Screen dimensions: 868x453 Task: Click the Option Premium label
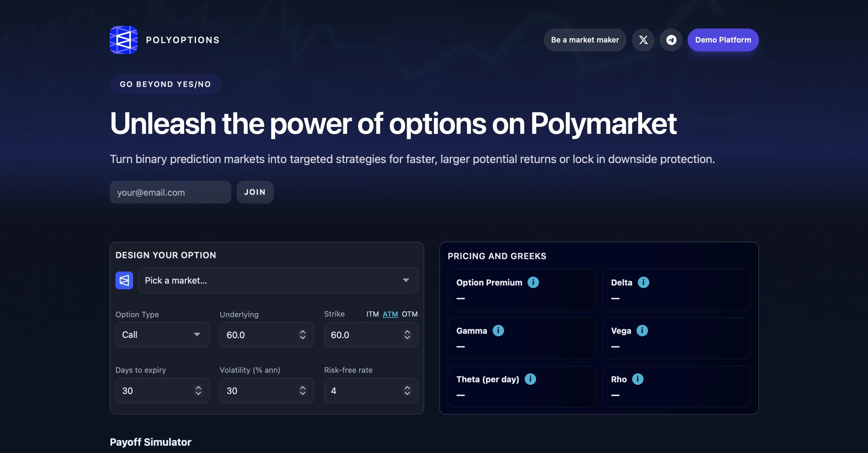tap(489, 282)
